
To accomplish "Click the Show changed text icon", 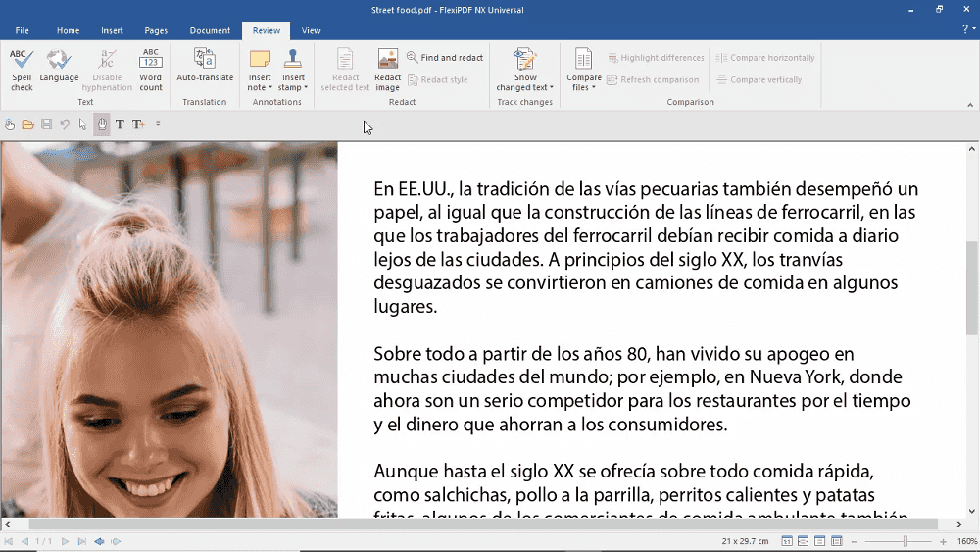I will pos(525,60).
